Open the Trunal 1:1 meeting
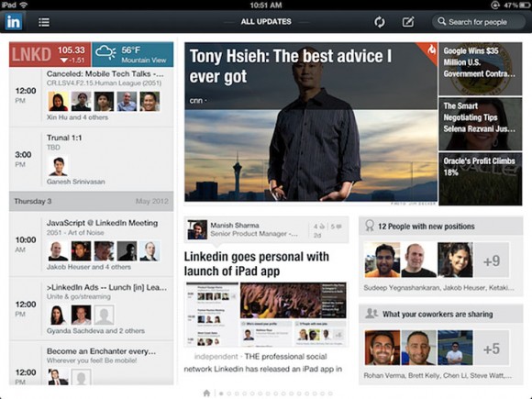 point(92,160)
